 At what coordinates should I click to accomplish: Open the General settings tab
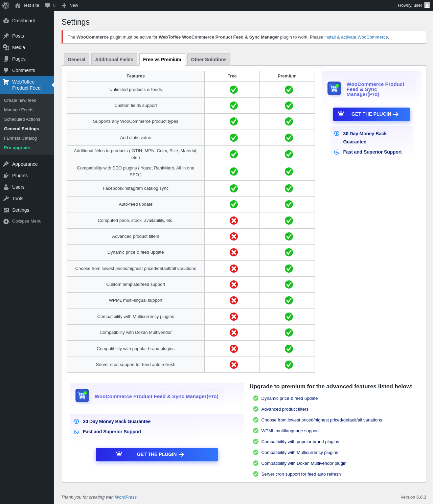click(76, 60)
